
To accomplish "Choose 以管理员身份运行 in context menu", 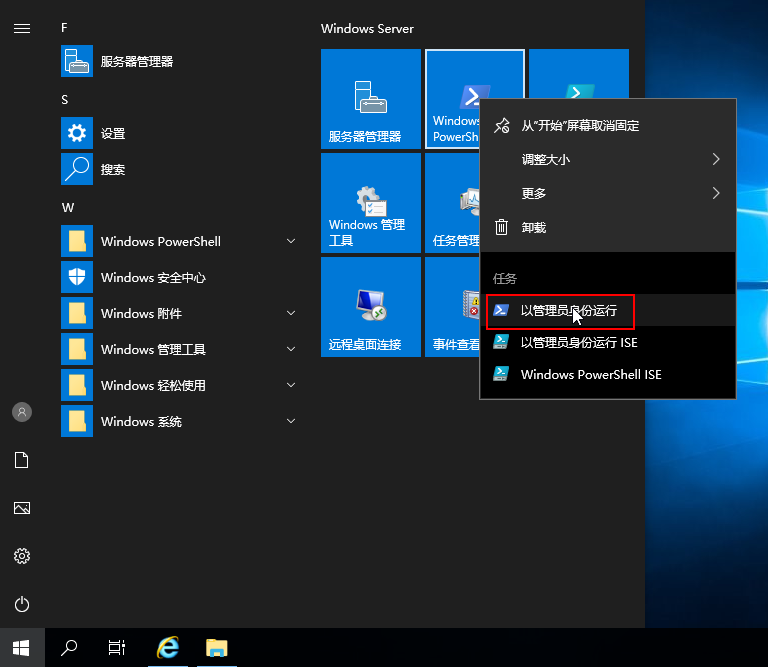I will click(x=607, y=310).
